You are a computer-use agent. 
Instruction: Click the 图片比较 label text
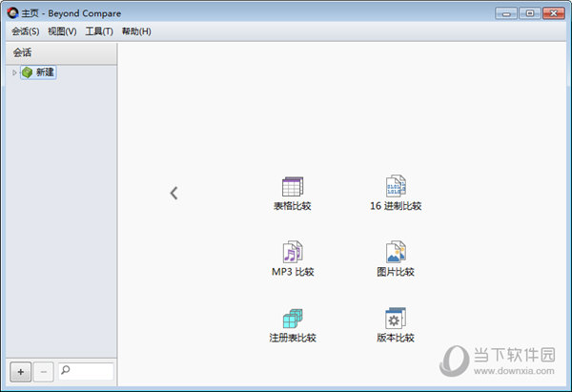396,272
